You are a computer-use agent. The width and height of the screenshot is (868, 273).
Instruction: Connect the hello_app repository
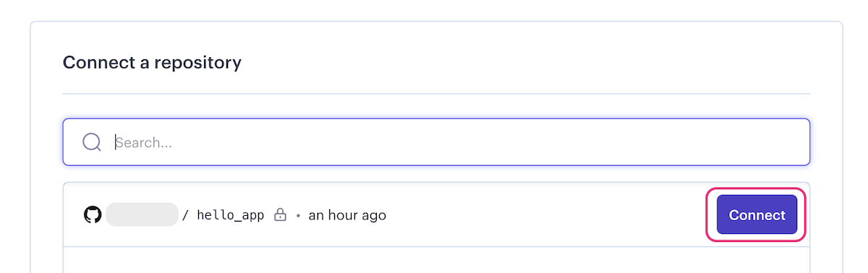tap(757, 215)
